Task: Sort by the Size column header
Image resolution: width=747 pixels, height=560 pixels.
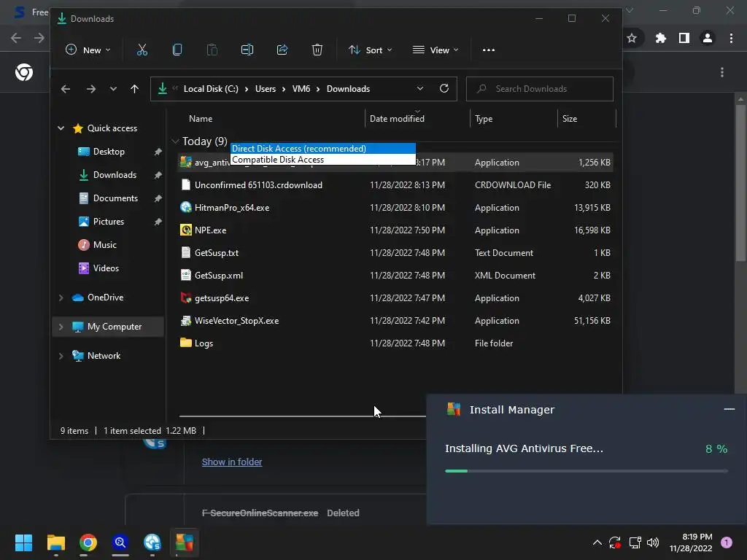Action: 569,119
